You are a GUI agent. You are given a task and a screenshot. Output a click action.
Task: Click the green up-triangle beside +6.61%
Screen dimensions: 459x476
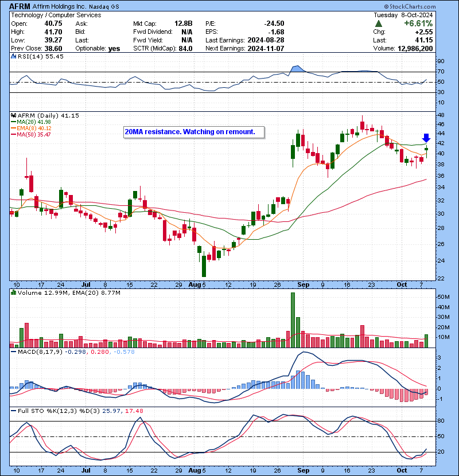(x=379, y=24)
